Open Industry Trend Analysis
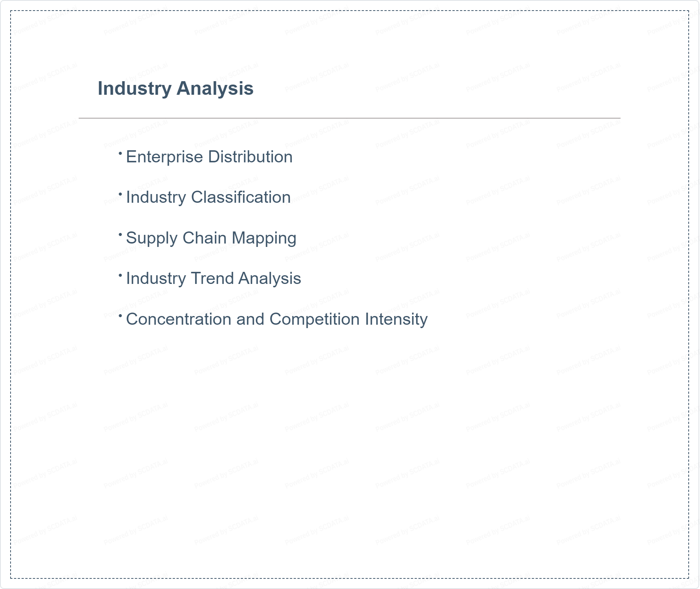The image size is (700, 589). [213, 278]
